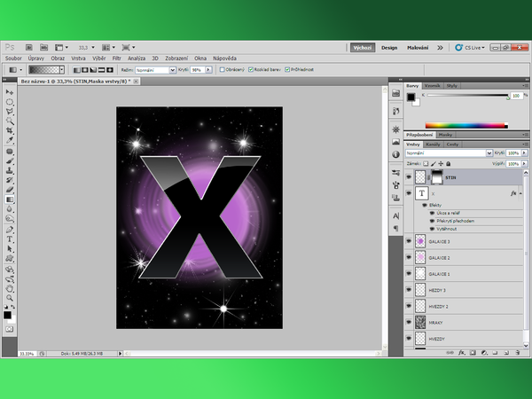The width and height of the screenshot is (532, 399).
Task: Select the Lasso tool
Action: (x=10, y=112)
